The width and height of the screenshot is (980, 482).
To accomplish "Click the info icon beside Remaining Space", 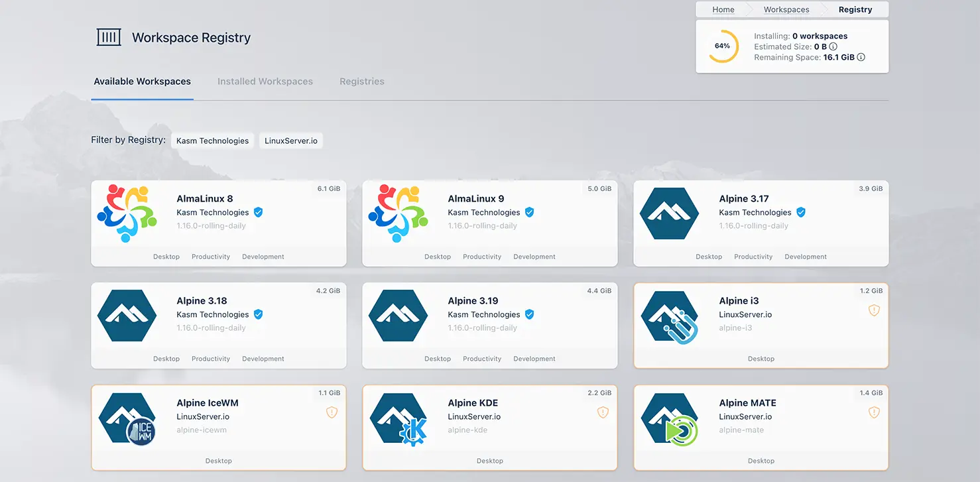I will pyautogui.click(x=861, y=58).
